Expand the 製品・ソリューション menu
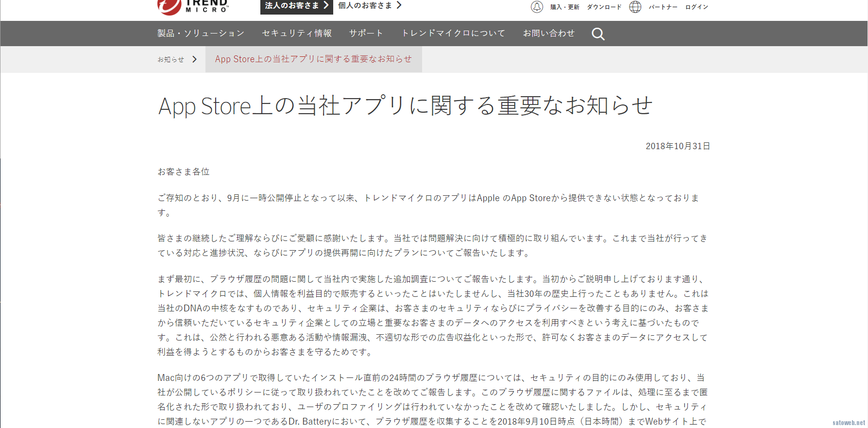This screenshot has width=868, height=428. [201, 34]
